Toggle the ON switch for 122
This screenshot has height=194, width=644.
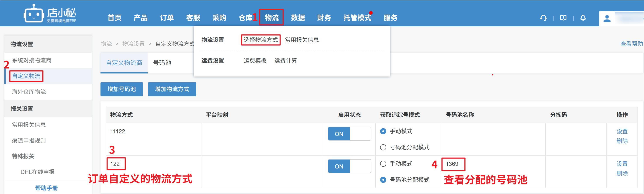(x=349, y=166)
